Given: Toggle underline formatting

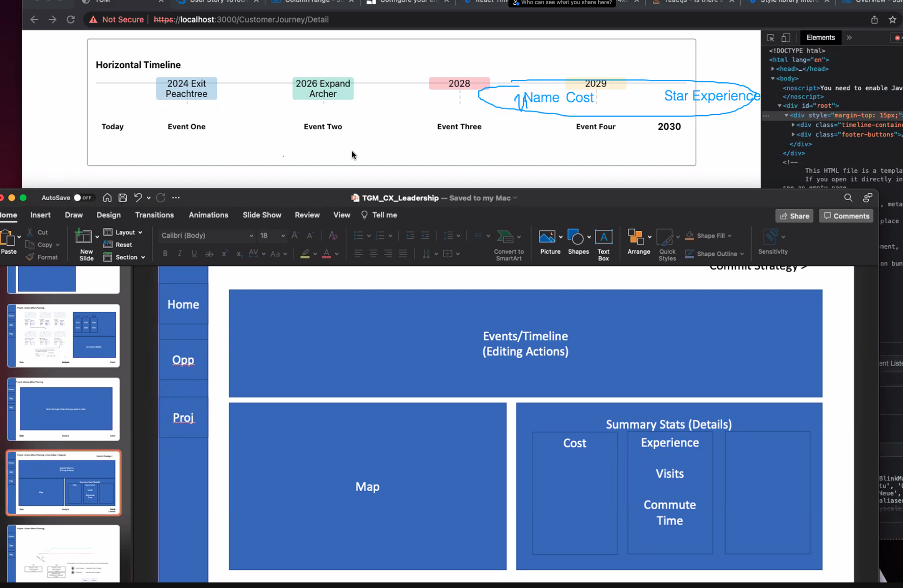Looking at the screenshot, I should click(x=194, y=254).
